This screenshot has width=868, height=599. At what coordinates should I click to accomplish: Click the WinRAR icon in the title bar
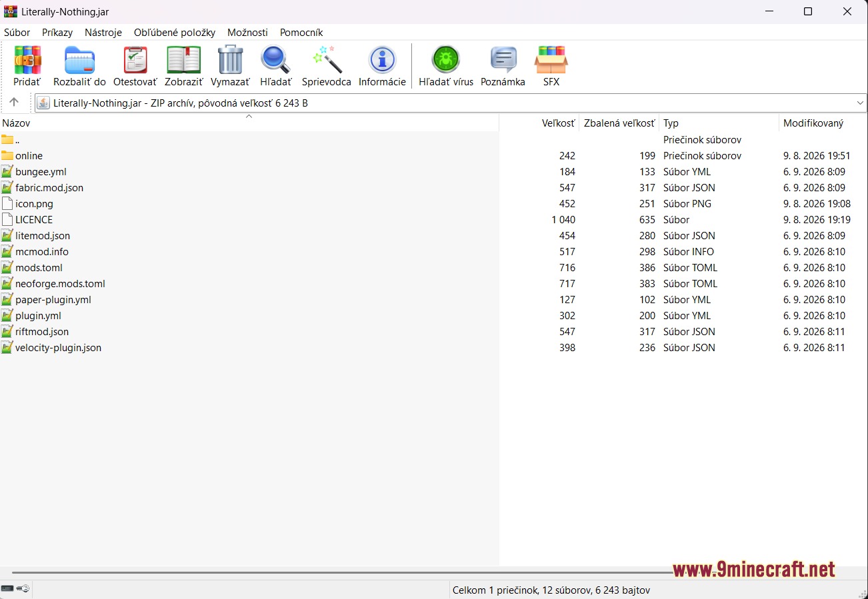tap(11, 11)
